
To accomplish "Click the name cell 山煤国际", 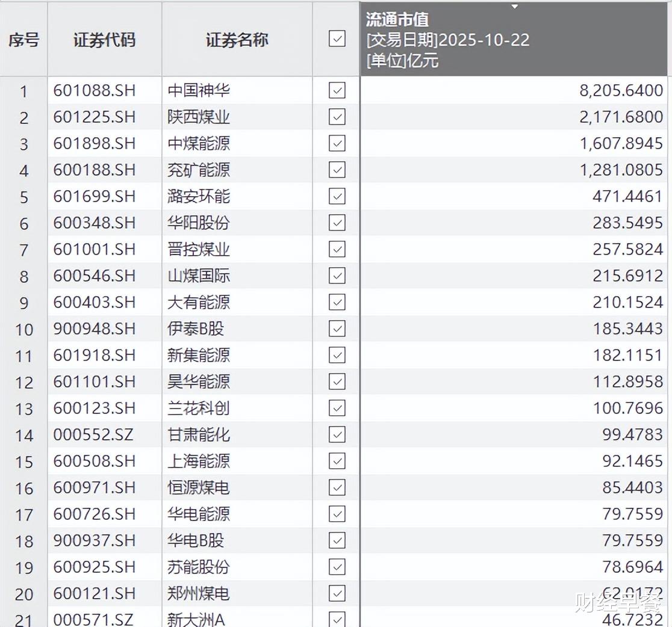I will (x=199, y=276).
